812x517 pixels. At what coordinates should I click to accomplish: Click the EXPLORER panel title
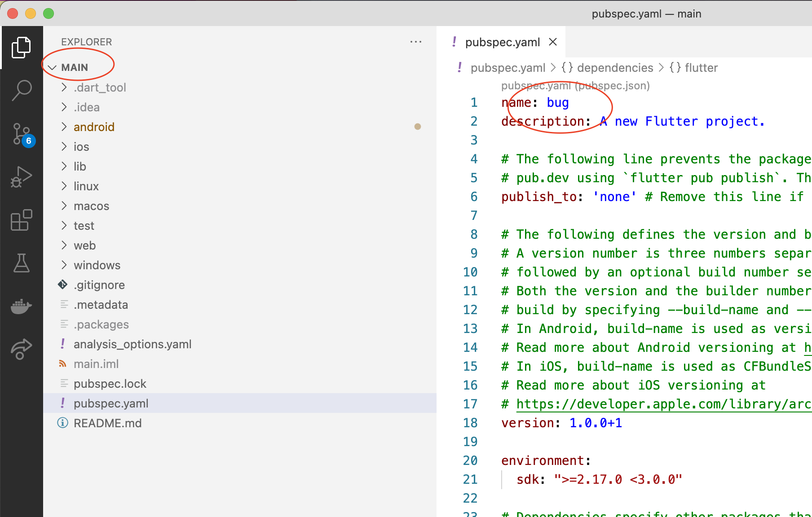tap(86, 42)
